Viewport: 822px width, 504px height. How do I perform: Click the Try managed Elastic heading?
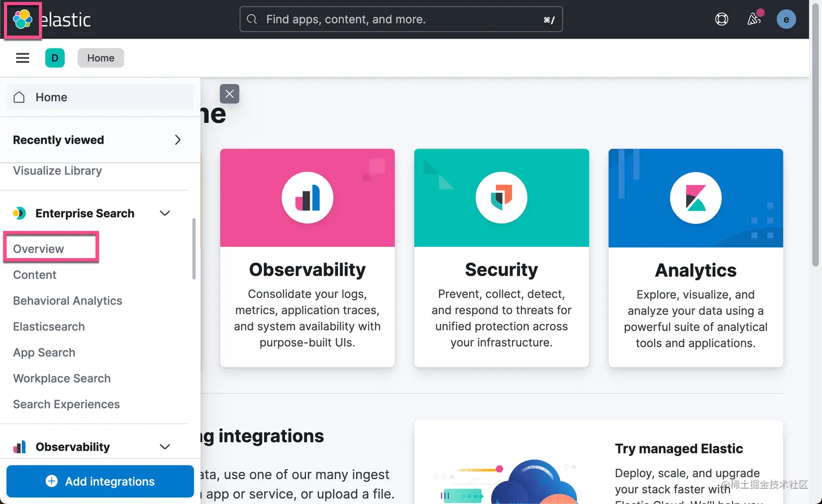coord(678,449)
